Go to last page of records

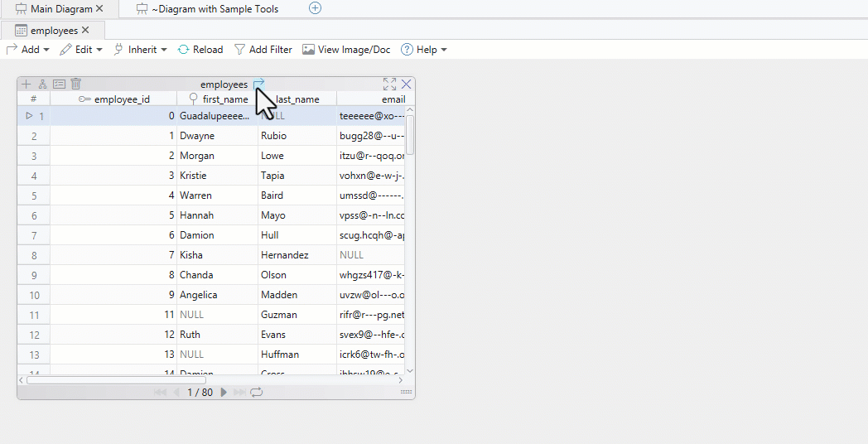239,392
